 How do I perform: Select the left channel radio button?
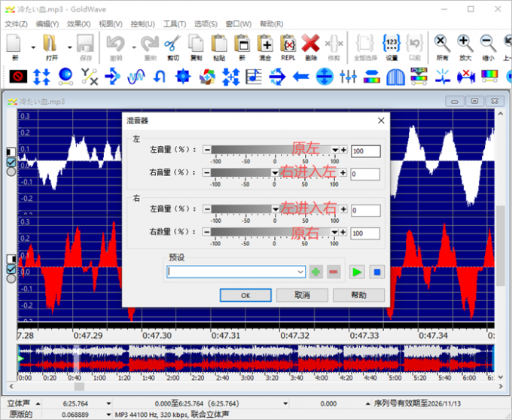coord(11,172)
